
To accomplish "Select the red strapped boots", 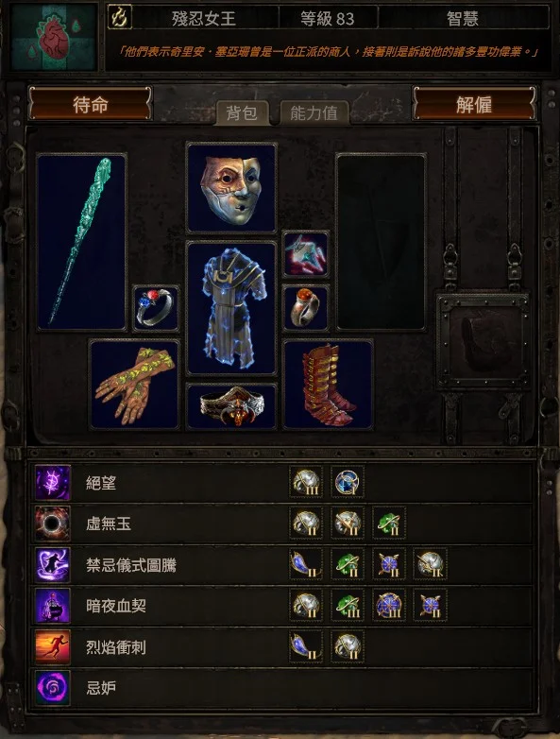I will tap(328, 384).
